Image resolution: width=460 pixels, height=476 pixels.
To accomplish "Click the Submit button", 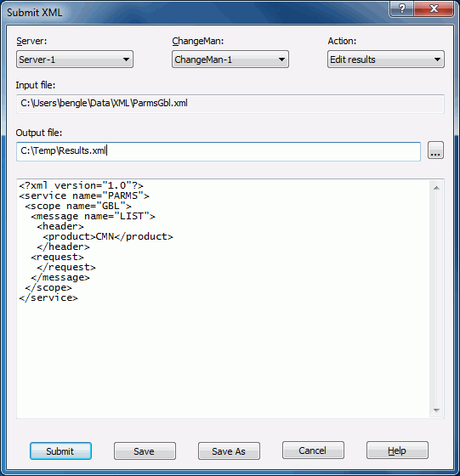I will click(x=60, y=450).
